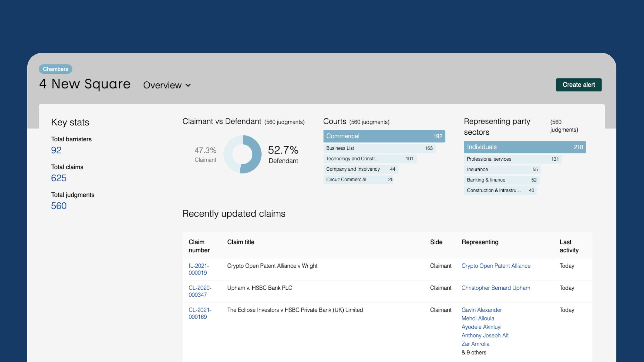Open Crypto Open Patent Alliance representing link
The height and width of the screenshot is (362, 644).
(496, 266)
